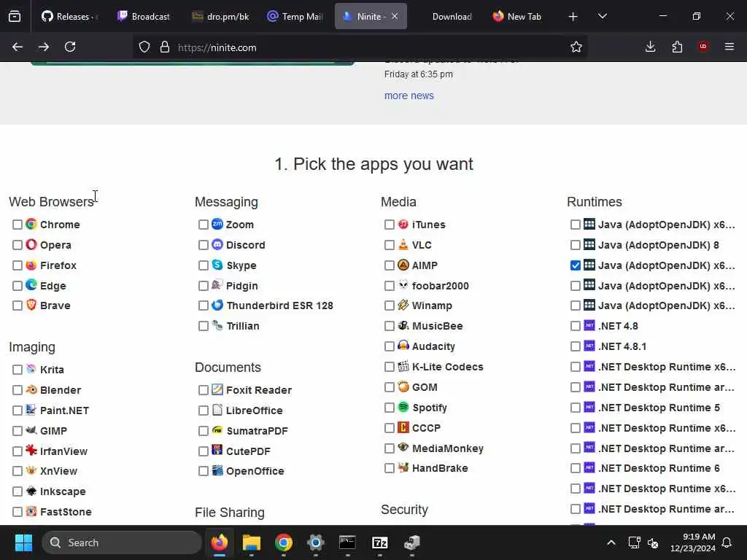Tick the Firefox checkbox in Web Browsers
Viewport: 747px width, 560px height.
[x=18, y=265]
